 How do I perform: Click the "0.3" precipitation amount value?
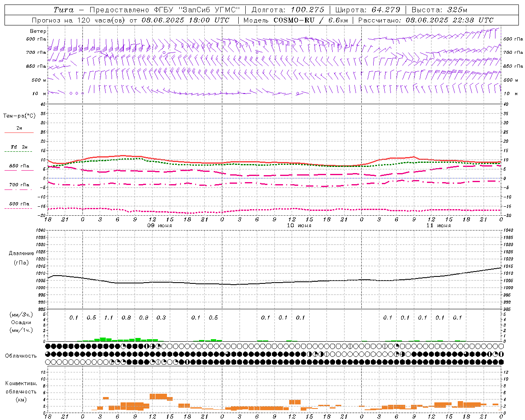tap(161, 318)
